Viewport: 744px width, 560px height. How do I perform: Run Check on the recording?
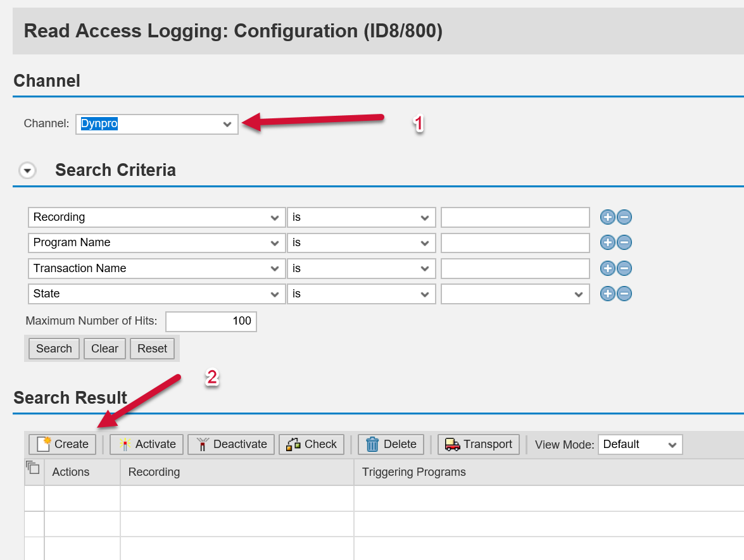pyautogui.click(x=312, y=444)
